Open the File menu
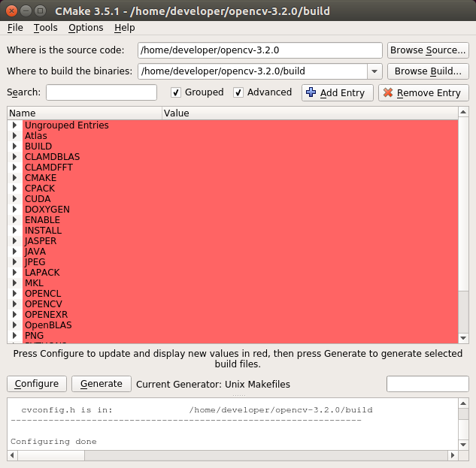476x468 pixels. (15, 28)
